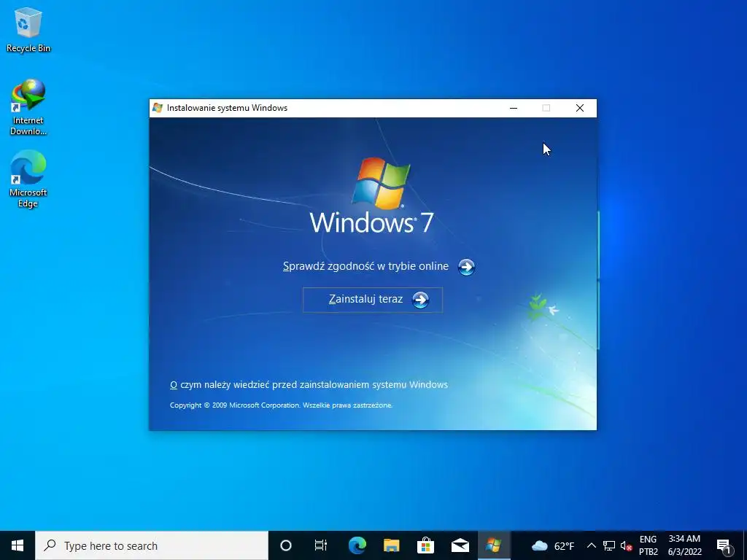Open the notification center icon

[x=724, y=545]
